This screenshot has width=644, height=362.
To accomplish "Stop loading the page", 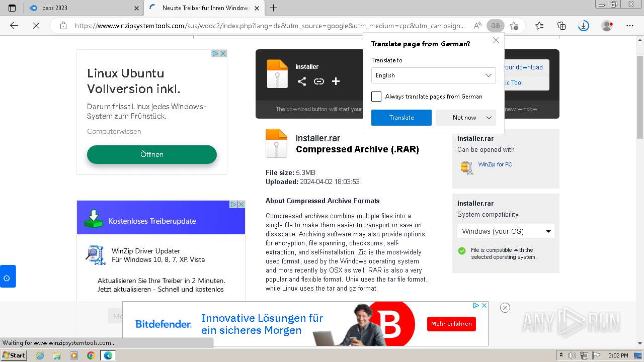I will coord(36,26).
